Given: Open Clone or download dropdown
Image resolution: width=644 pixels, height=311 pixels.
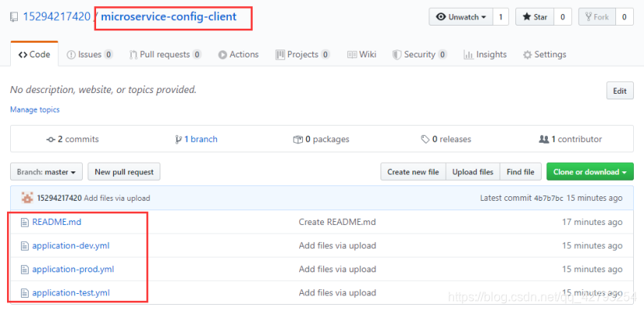Looking at the screenshot, I should (590, 171).
